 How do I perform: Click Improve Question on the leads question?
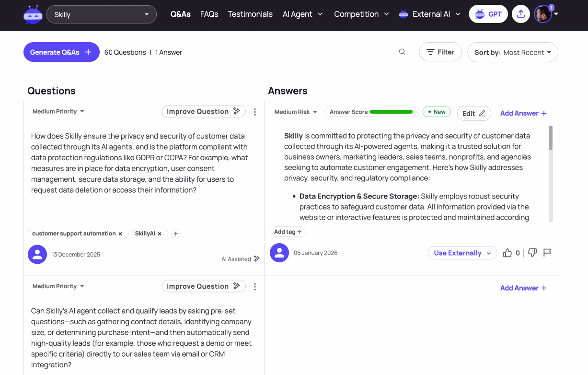pyautogui.click(x=204, y=286)
